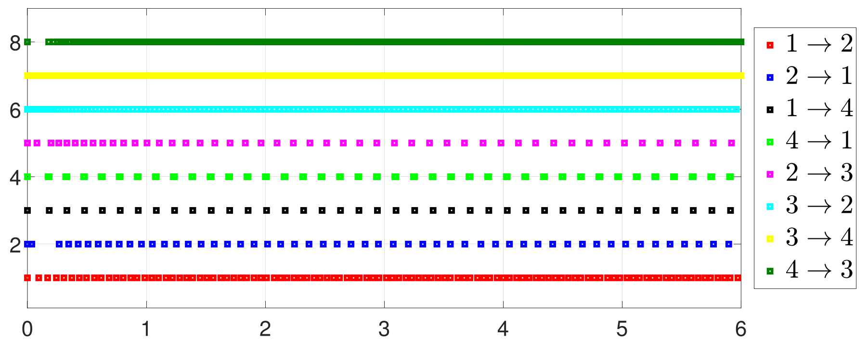This screenshot has height=353, width=868.
Task: Pick the yellow legend marker for 3 → 4
Action: 770,239
